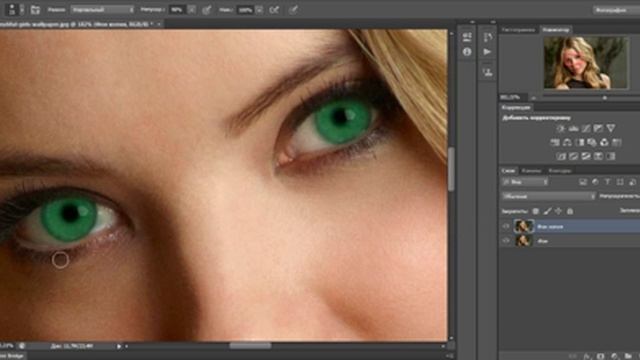This screenshot has width=640, height=360.
Task: Toggle the type layer filter icon
Action: coord(607,182)
